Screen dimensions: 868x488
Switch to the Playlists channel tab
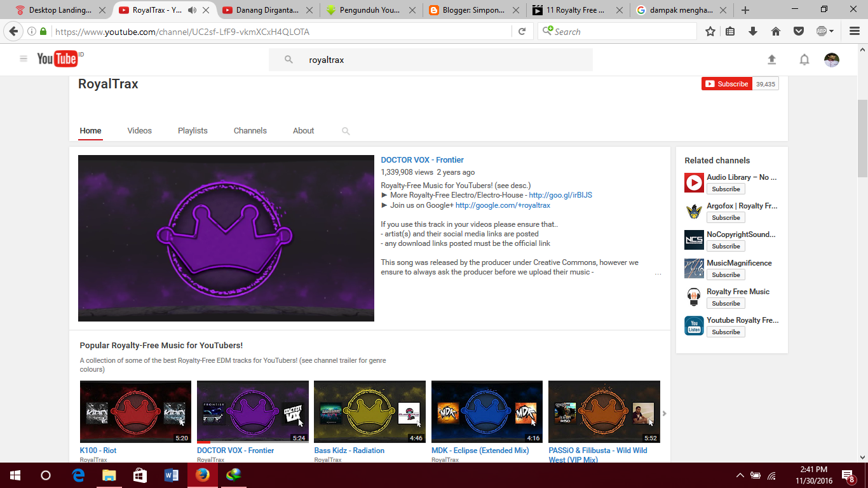(193, 131)
